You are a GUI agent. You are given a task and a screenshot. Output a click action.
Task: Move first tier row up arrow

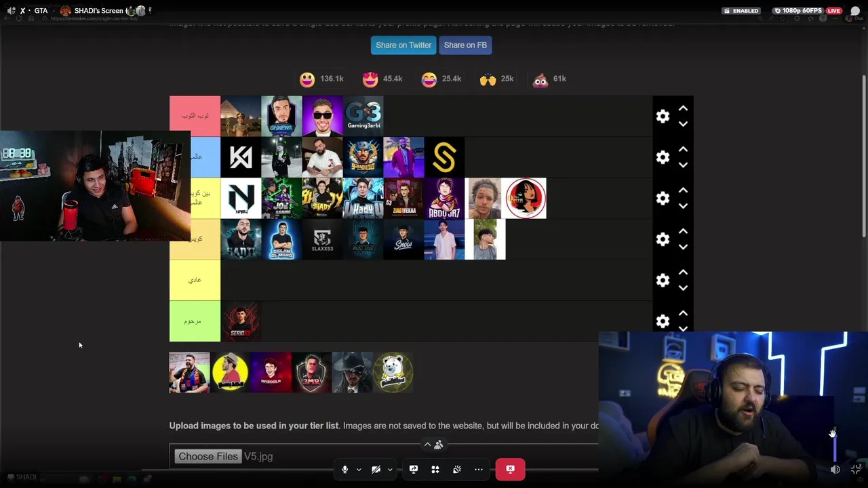point(683,108)
